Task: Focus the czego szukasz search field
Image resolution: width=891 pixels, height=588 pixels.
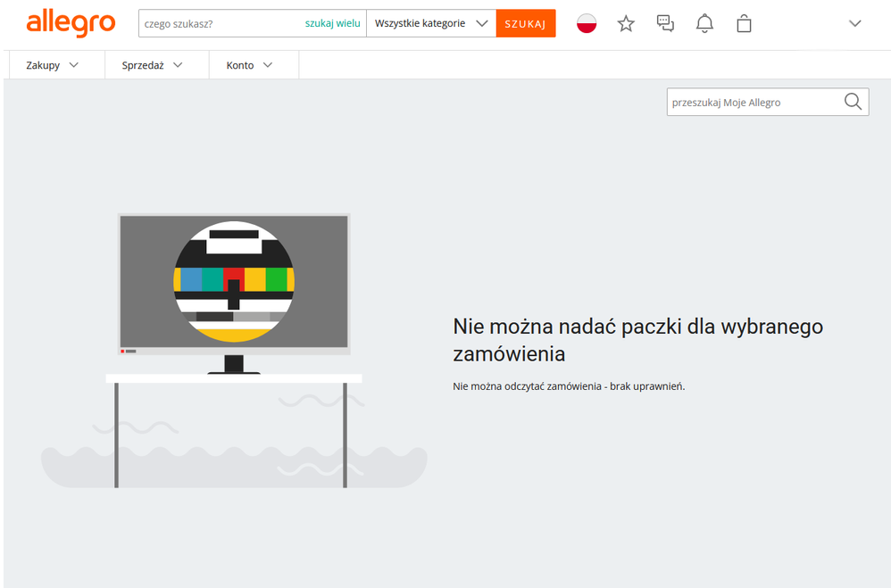Action: (x=219, y=23)
